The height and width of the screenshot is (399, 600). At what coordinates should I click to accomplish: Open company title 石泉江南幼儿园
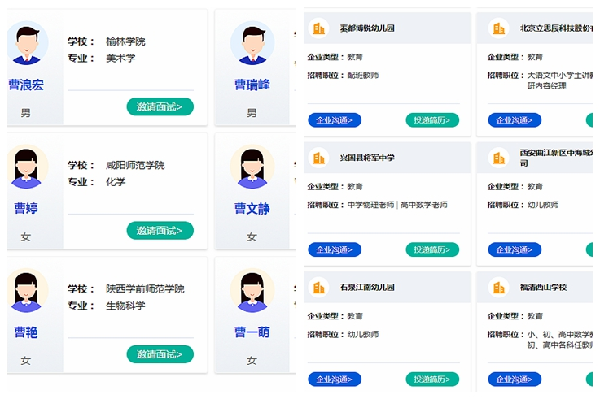click(367, 287)
